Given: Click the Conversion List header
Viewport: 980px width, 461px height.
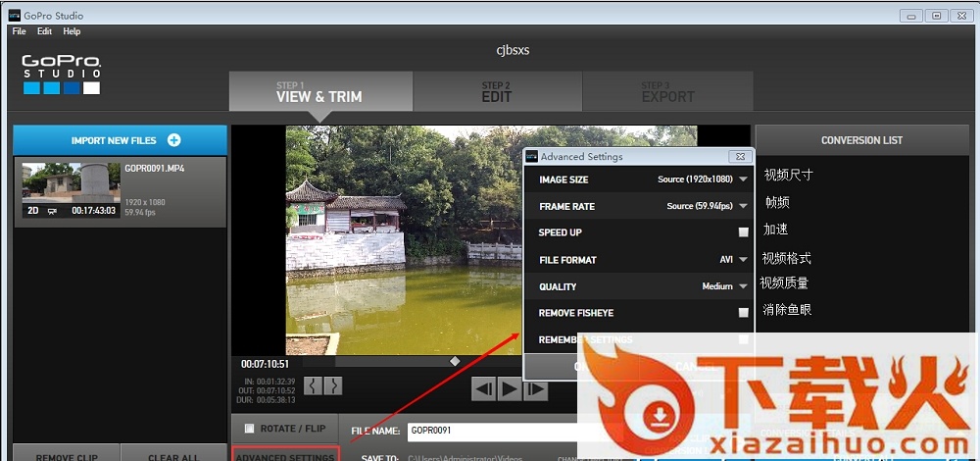Looking at the screenshot, I should point(861,140).
